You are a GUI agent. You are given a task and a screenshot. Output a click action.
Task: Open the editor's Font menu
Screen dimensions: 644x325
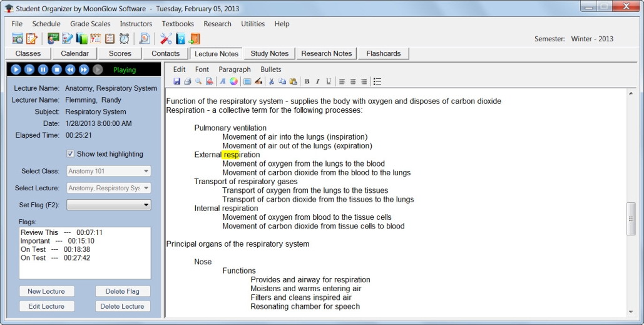202,70
